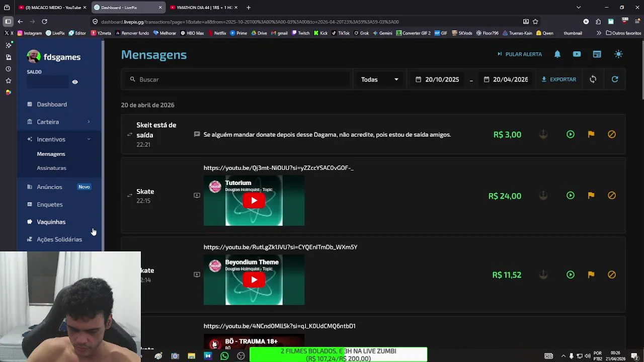Screen dimensions: 644x362
Task: Collapse the Incentivos sidebar section
Action: [59, 140]
